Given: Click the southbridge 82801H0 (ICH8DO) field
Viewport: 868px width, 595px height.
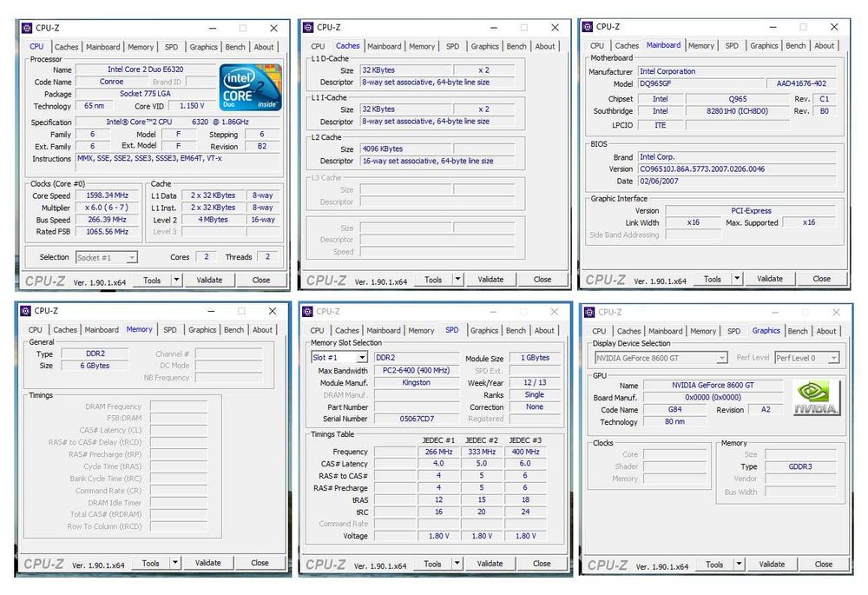Looking at the screenshot, I should 737,111.
